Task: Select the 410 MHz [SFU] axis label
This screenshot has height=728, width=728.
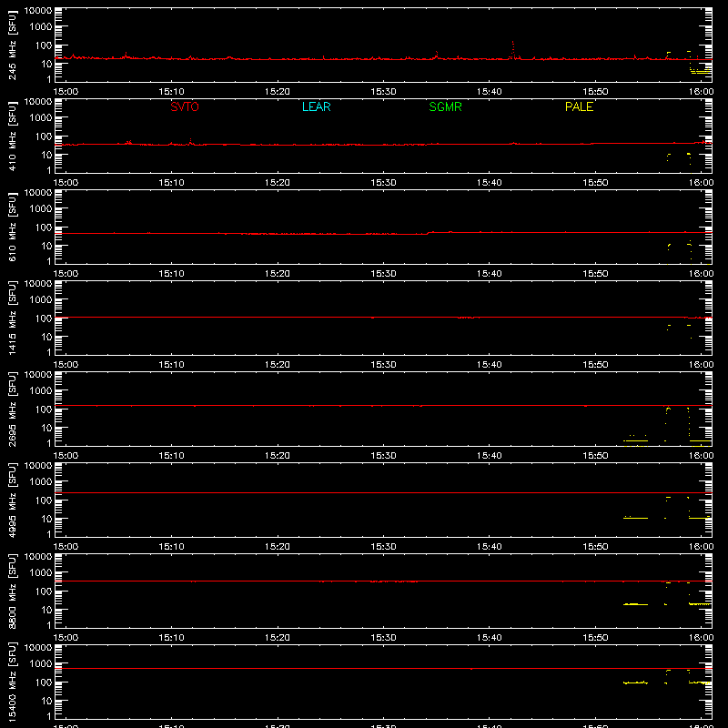Action: (x=12, y=136)
